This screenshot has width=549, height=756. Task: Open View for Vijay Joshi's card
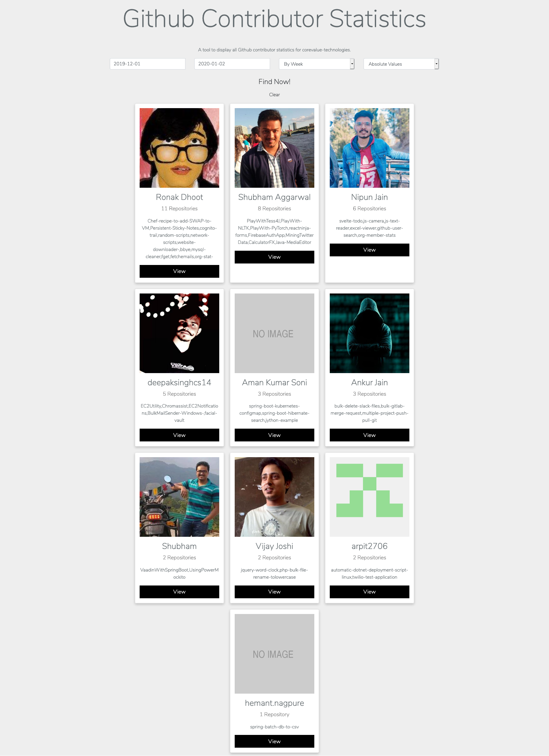274,592
